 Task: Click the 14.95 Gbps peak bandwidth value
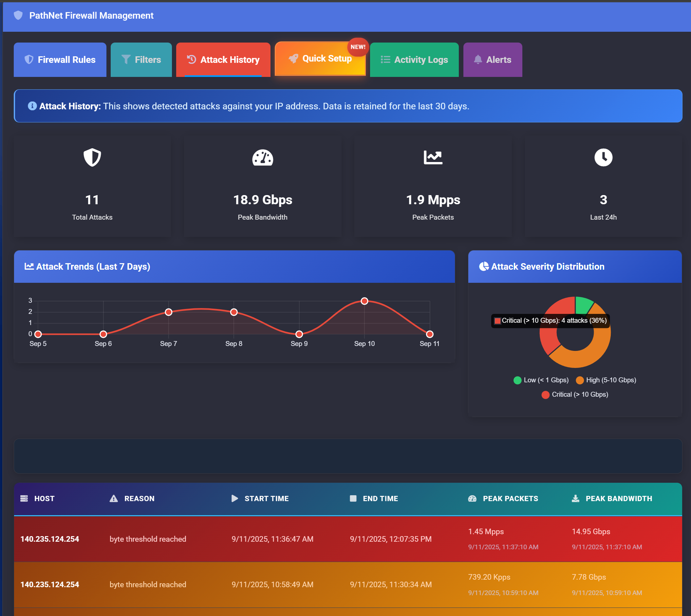[591, 531]
